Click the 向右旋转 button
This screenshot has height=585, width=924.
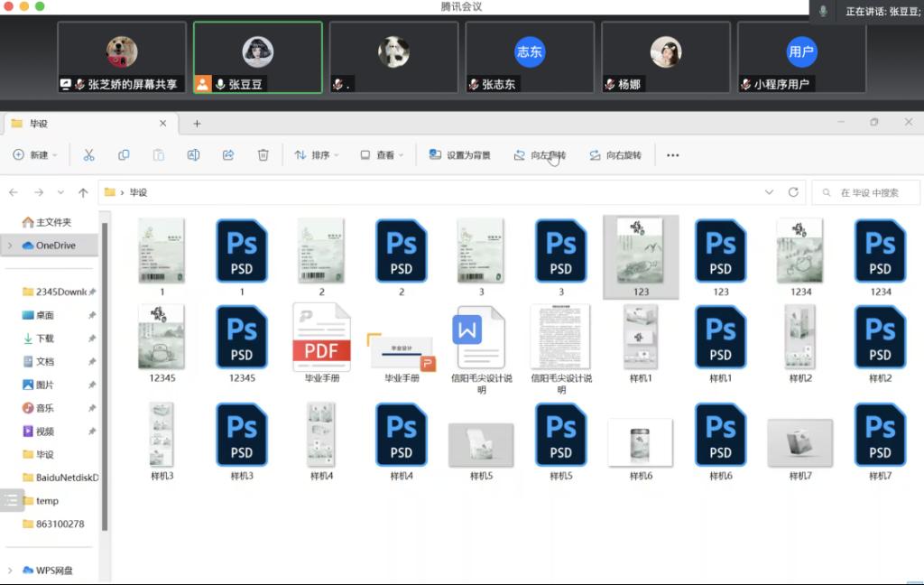pos(615,155)
